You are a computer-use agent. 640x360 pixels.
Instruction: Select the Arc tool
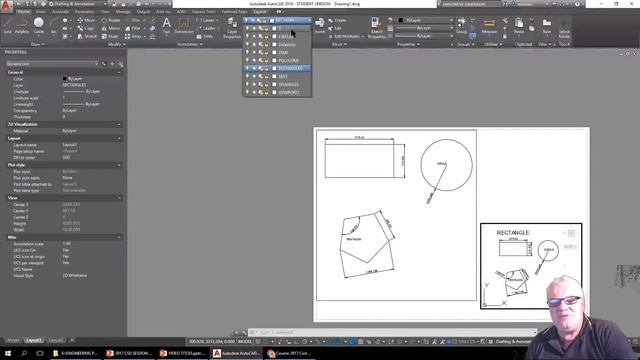53,26
